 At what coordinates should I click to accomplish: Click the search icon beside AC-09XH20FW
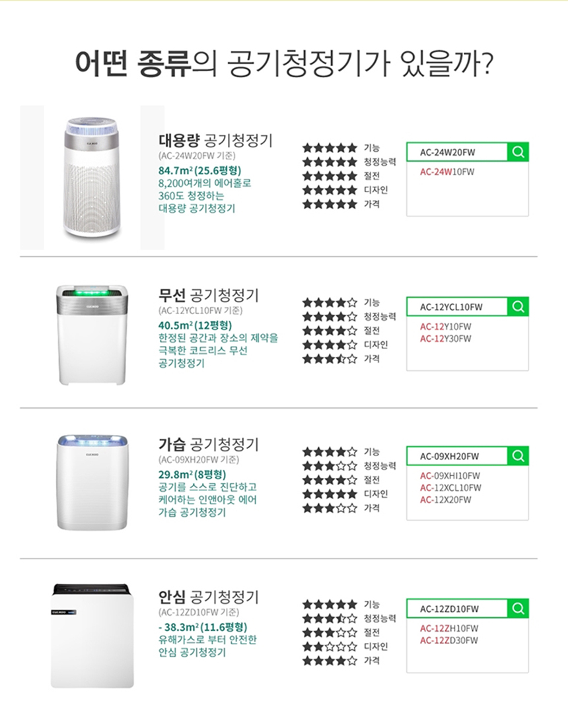[518, 455]
